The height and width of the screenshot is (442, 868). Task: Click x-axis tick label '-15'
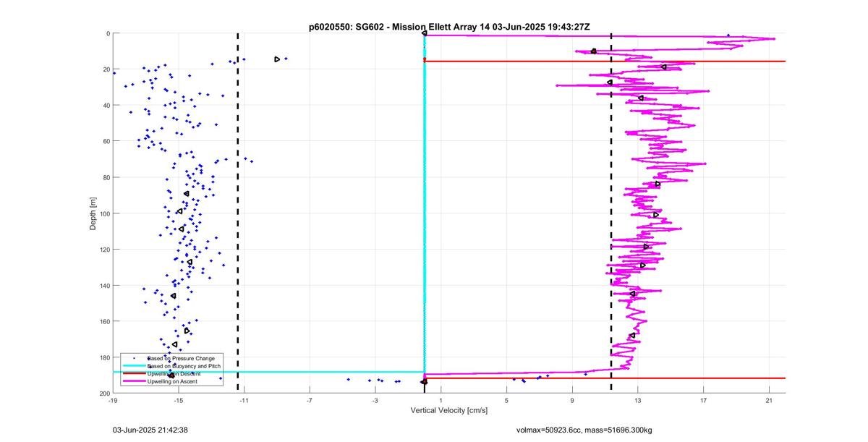179,400
